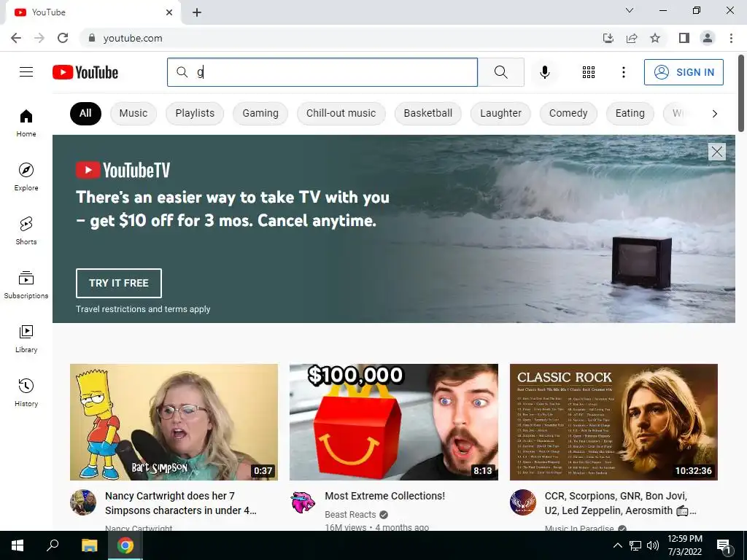Open the YouTube hamburger guide menu
This screenshot has height=560, width=747.
tap(26, 72)
